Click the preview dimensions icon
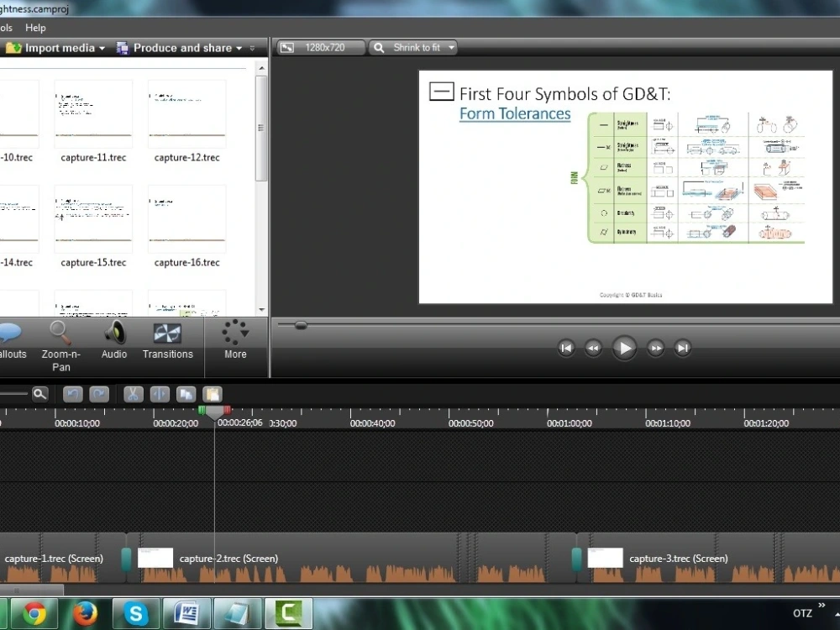This screenshot has width=840, height=630. (287, 48)
